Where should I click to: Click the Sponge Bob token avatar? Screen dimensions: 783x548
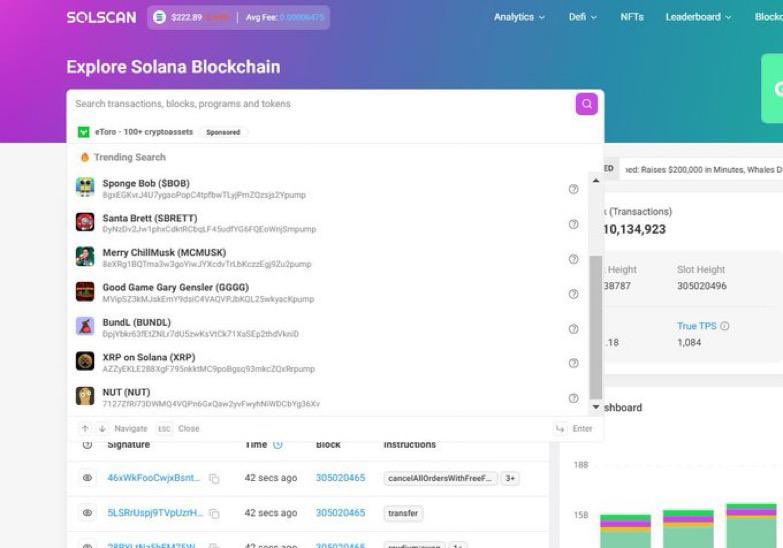pos(85,187)
